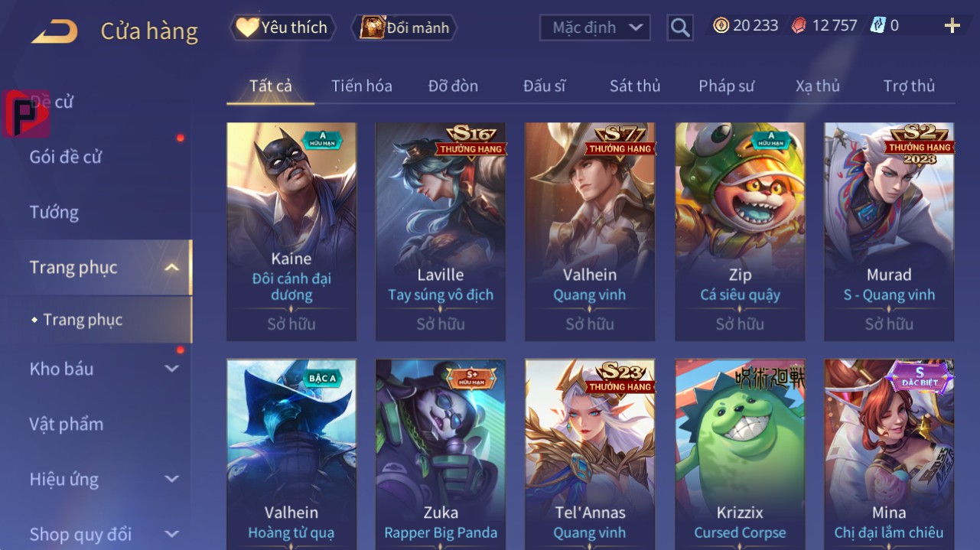
Task: Select the Tiến hóa tab
Action: click(362, 86)
